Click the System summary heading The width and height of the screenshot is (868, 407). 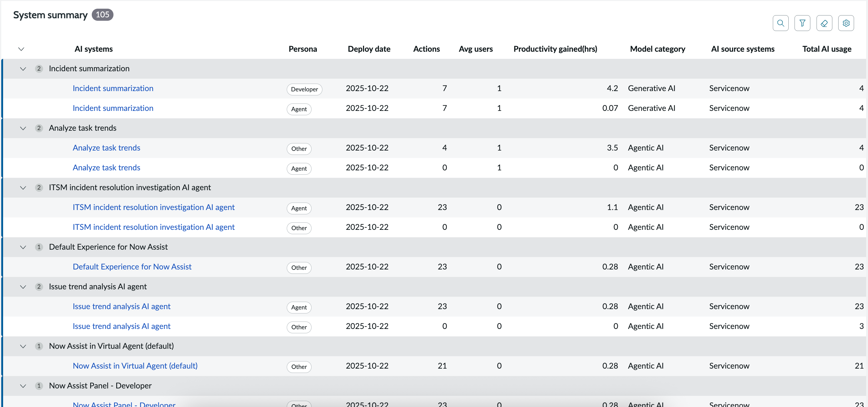[x=50, y=15]
